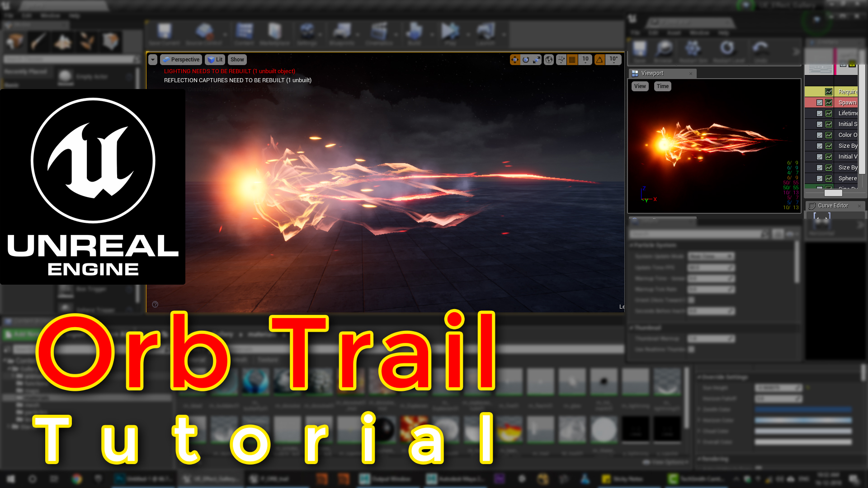868x488 pixels.
Task: Click the Build toolbar icon
Action: tap(414, 34)
